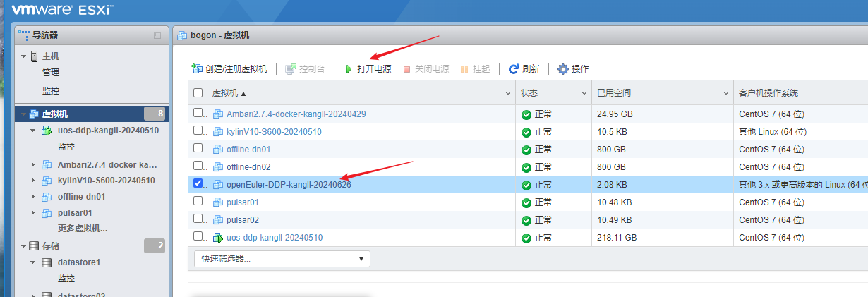Check the pulsar01 row checkbox
Screen dimensions: 868x297
(x=198, y=201)
